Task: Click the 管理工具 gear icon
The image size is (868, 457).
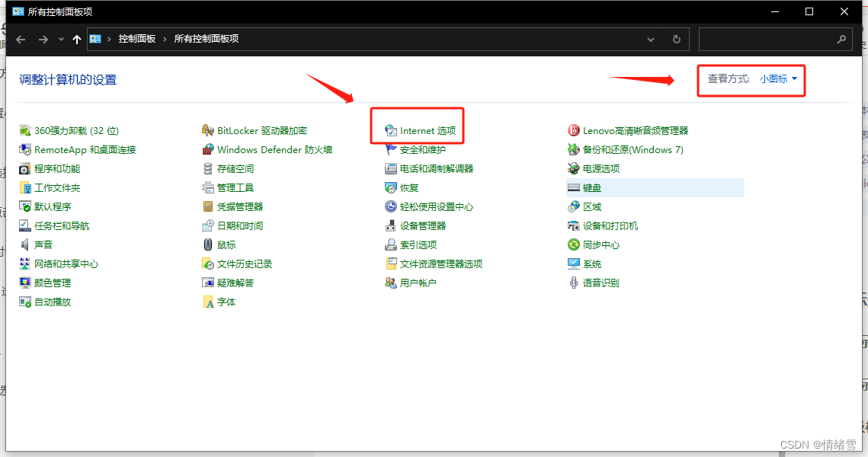Action: point(208,187)
